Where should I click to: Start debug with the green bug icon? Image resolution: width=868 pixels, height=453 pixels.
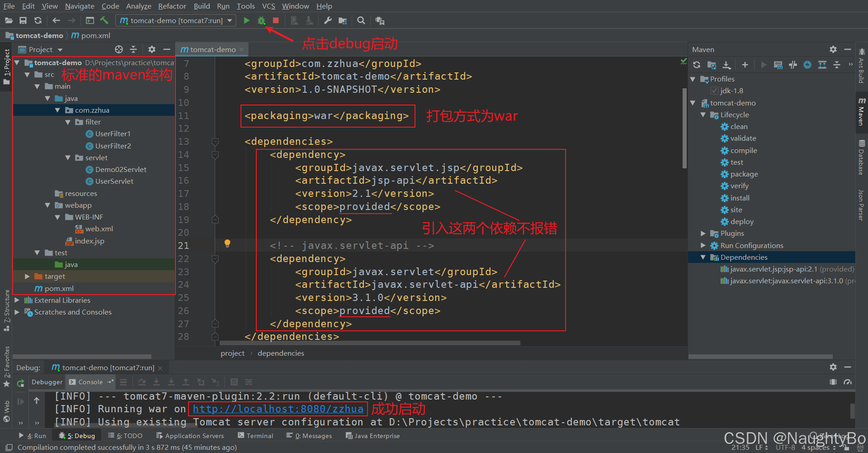point(261,20)
